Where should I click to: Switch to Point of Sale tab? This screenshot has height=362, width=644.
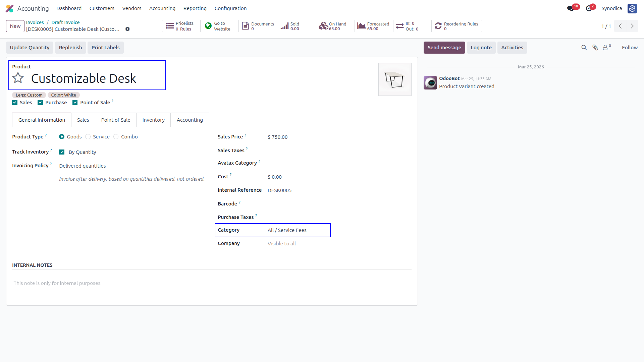click(x=116, y=120)
